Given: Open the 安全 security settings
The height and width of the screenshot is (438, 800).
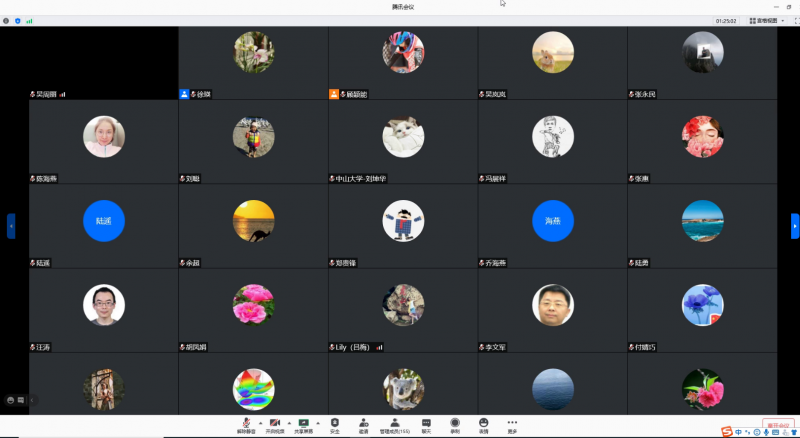Looking at the screenshot, I should coord(335,424).
